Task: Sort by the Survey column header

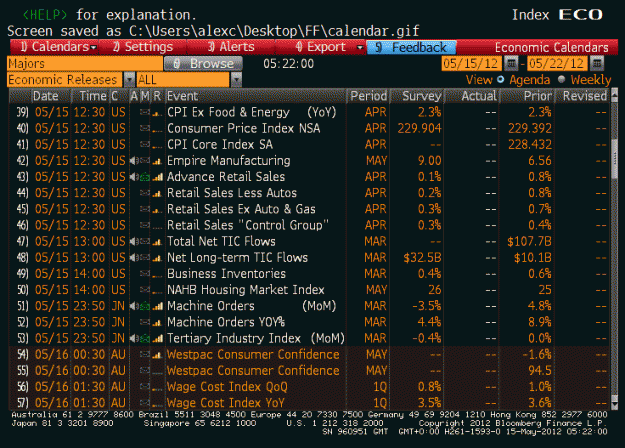Action: (x=417, y=96)
